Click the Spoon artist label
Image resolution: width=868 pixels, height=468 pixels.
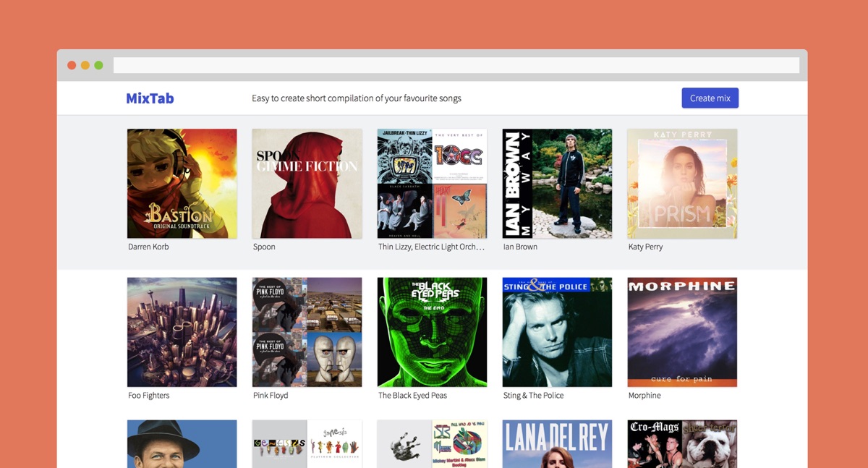click(264, 247)
